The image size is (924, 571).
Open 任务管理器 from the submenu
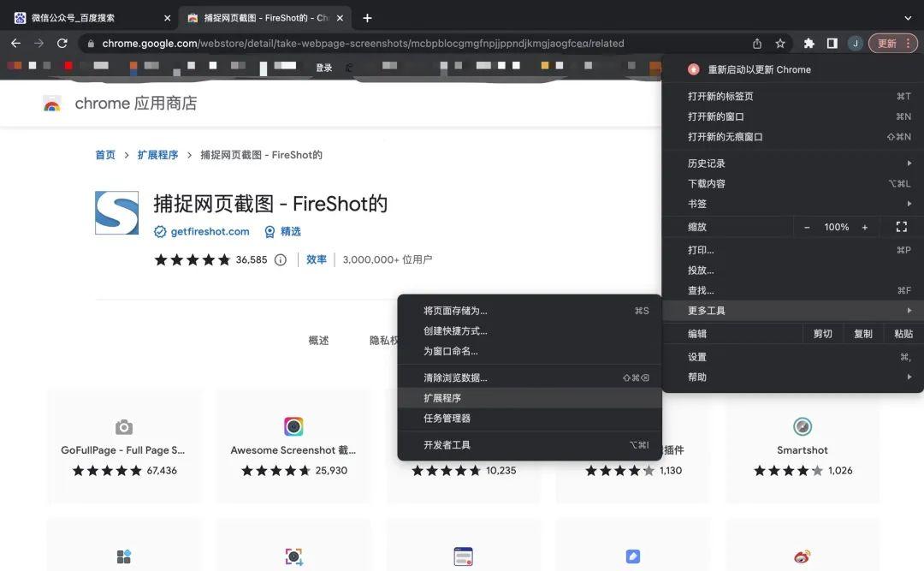coord(530,418)
